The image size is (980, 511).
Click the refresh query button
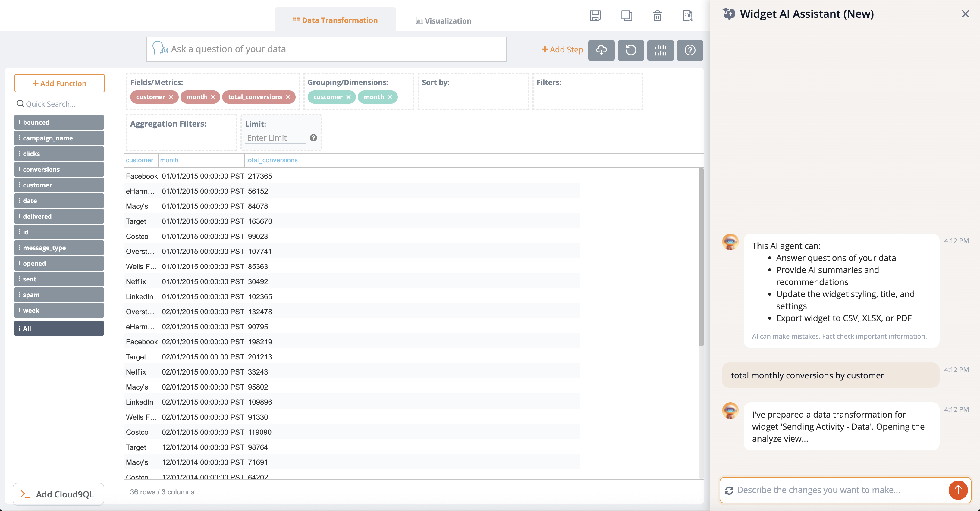click(x=630, y=50)
